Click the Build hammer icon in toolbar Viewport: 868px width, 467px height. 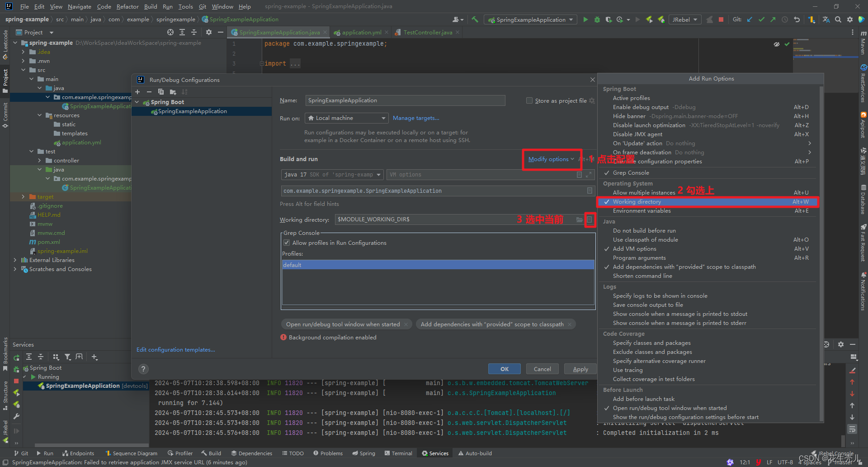475,19
